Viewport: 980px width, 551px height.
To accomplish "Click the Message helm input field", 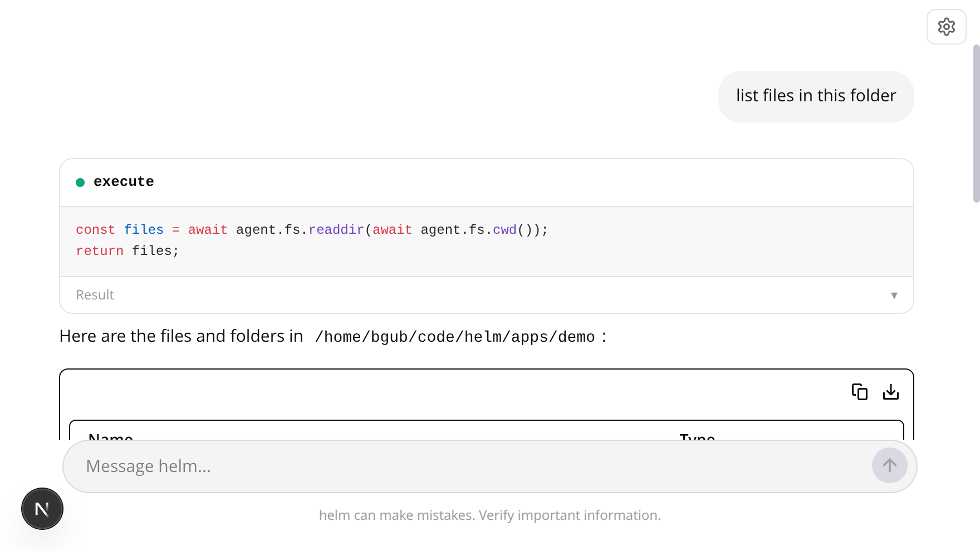I will [390, 466].
